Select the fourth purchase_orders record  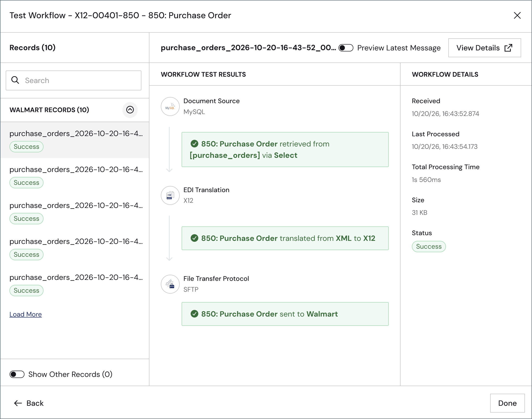coord(75,248)
